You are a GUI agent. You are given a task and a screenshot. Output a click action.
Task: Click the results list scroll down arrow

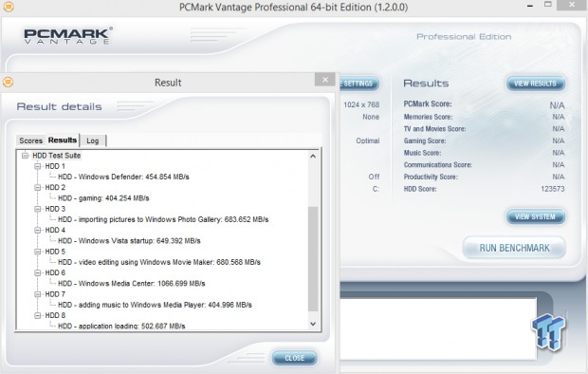313,324
